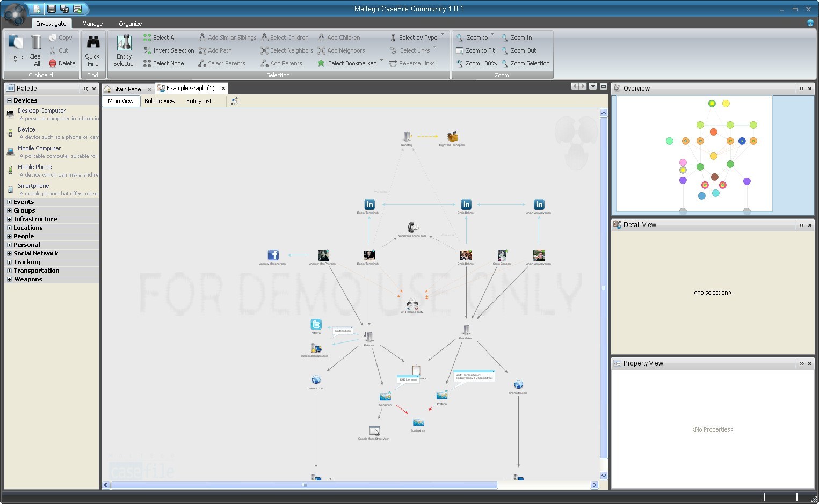The image size is (819, 504).
Task: Click Zoom In magnifier
Action: 505,38
